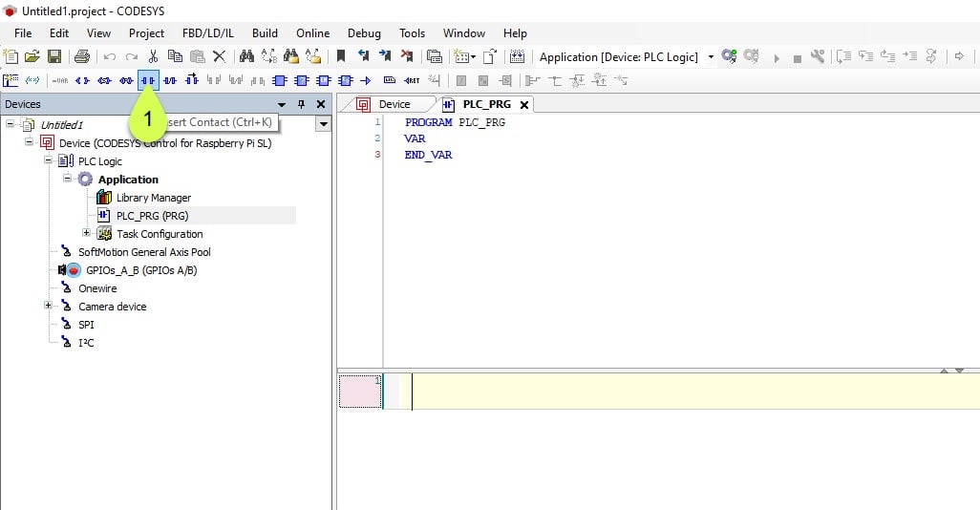The image size is (980, 510).
Task: Save the project with the floppy disk icon
Action: point(54,57)
